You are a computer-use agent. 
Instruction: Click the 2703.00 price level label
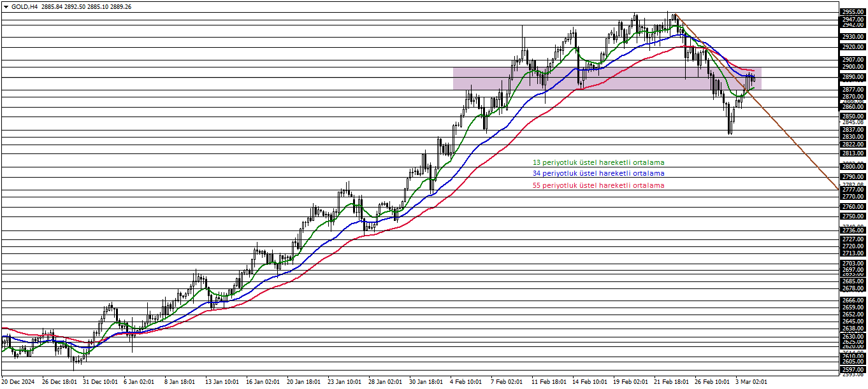853,263
